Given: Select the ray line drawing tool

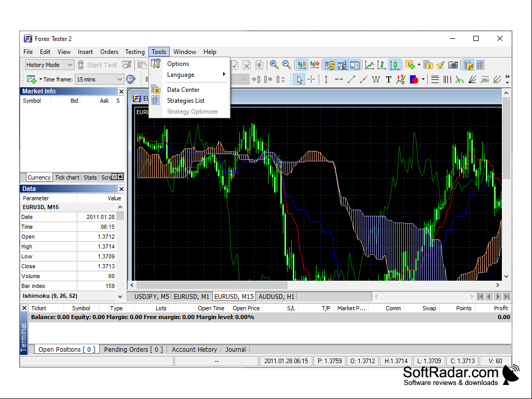Looking at the screenshot, I should tap(363, 80).
